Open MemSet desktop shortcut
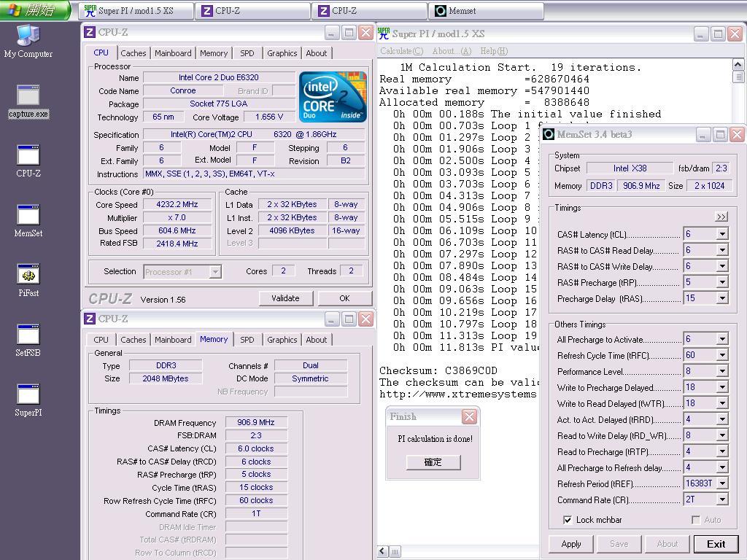Image resolution: width=747 pixels, height=560 pixels. click(28, 221)
